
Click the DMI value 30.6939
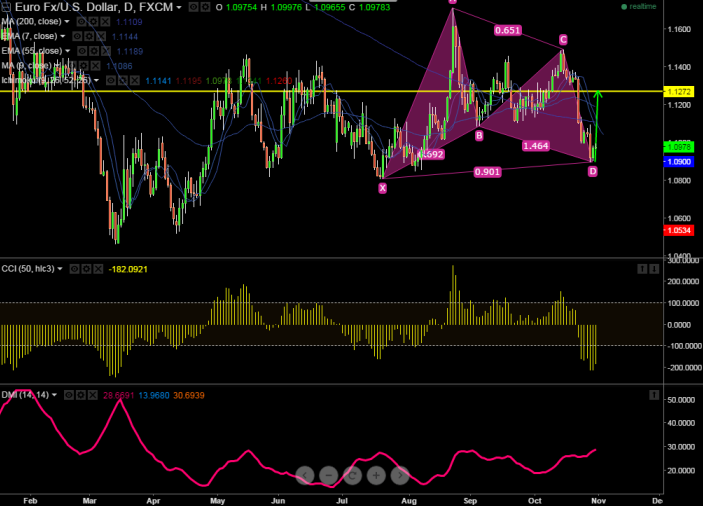(189, 395)
